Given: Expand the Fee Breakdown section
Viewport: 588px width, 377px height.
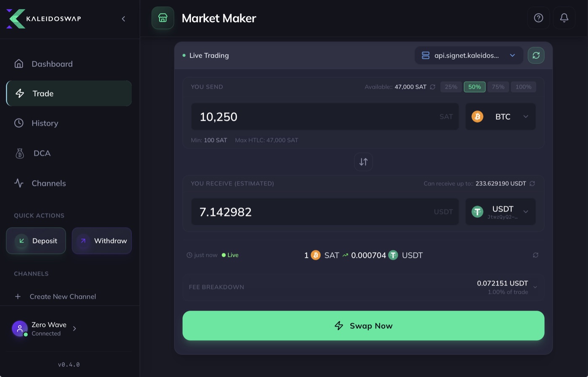Looking at the screenshot, I should pos(363,287).
